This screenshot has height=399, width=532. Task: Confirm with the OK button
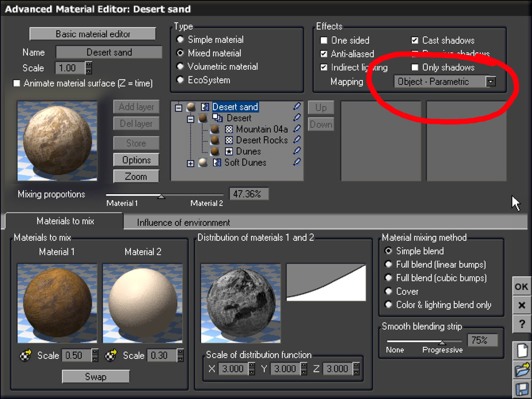click(x=521, y=287)
